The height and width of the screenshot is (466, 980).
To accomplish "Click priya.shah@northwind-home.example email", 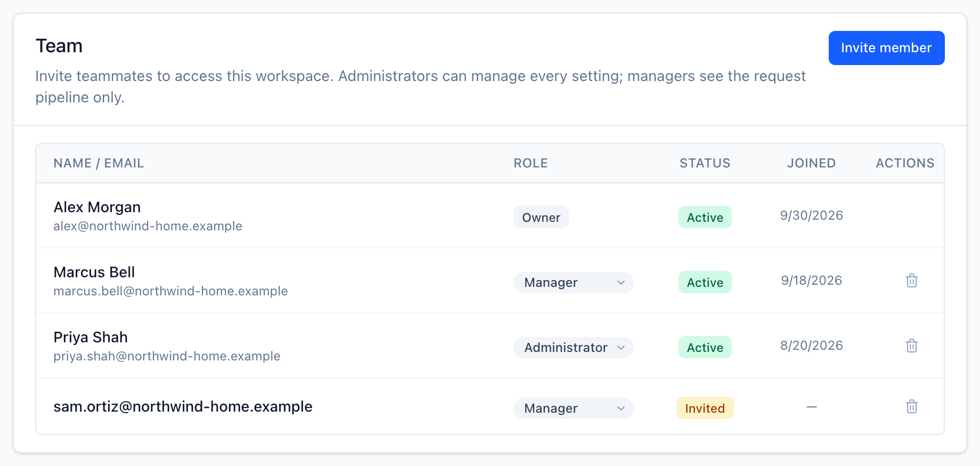I will pyautogui.click(x=167, y=356).
